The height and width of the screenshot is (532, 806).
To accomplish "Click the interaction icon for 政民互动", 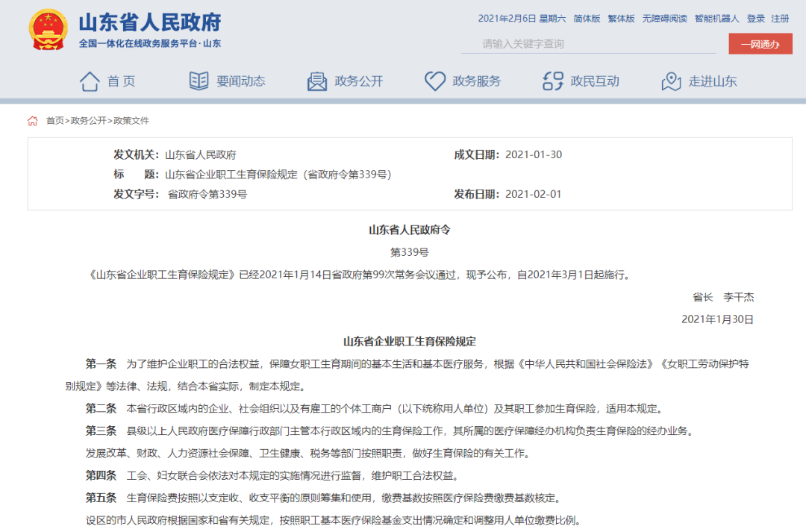I will point(553,81).
